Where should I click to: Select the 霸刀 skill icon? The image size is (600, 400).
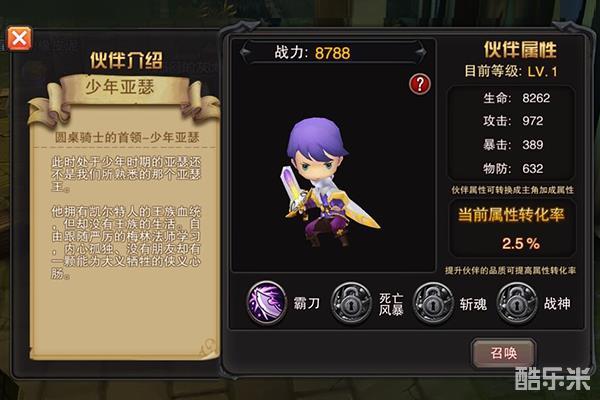[x=266, y=302]
